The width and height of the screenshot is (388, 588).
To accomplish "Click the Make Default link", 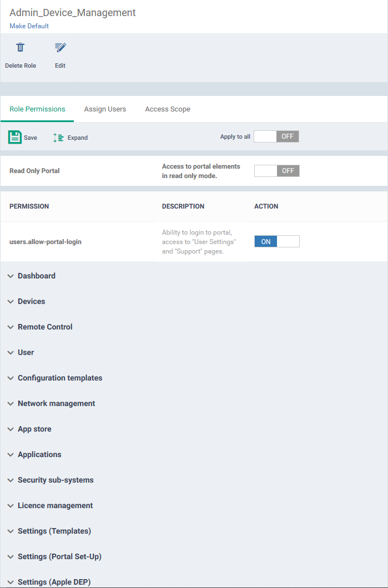I will coord(29,26).
